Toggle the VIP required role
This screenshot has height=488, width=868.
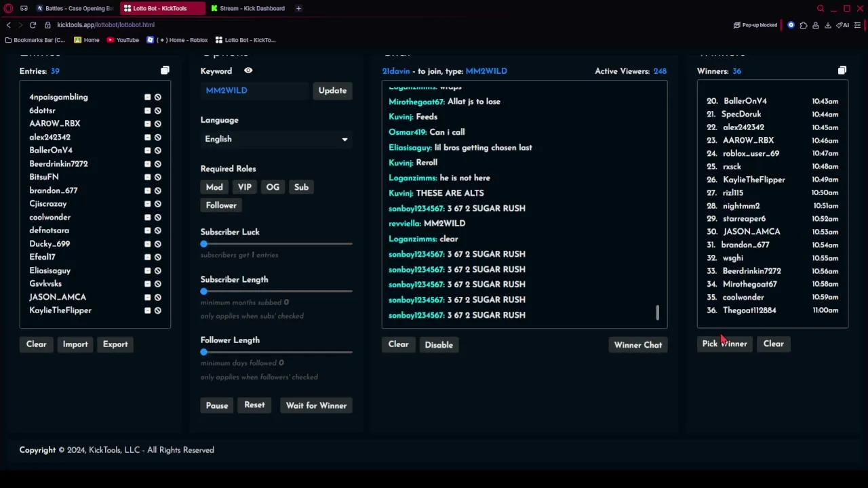(x=245, y=187)
